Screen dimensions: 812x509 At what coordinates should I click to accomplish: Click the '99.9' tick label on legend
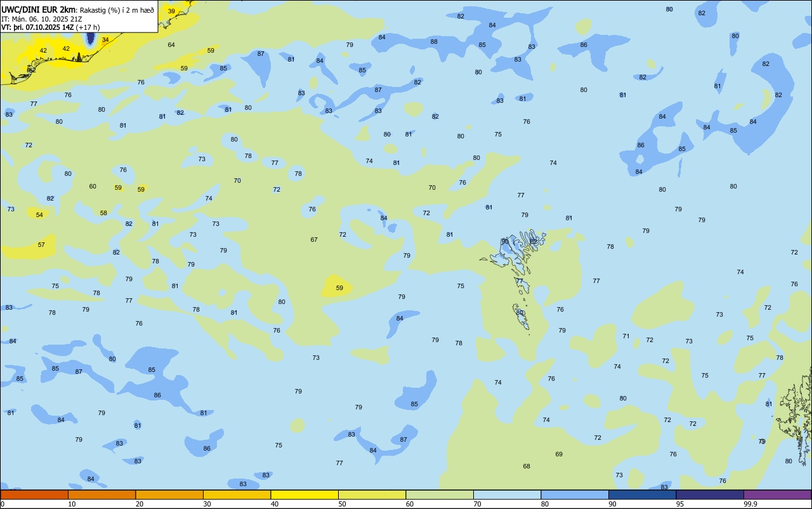(x=750, y=504)
